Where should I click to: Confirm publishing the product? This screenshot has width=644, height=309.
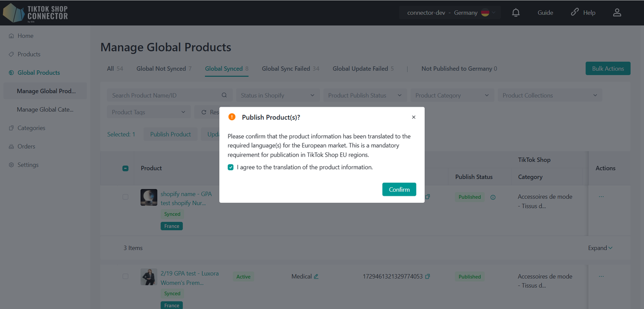399,190
